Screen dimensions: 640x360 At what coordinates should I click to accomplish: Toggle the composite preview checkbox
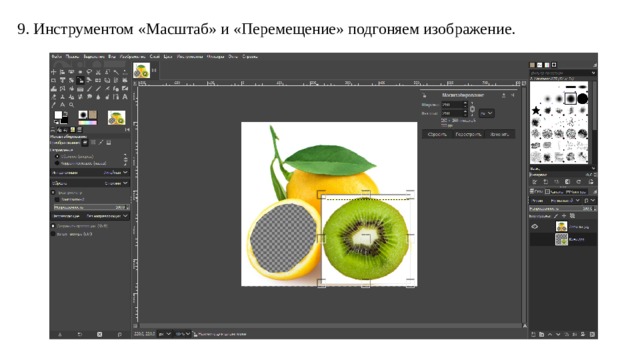click(57, 200)
